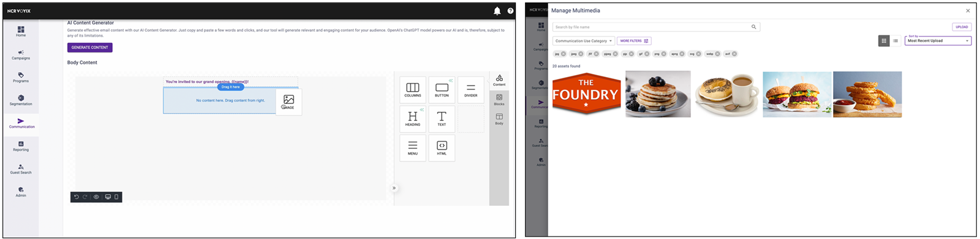The width and height of the screenshot is (980, 239).
Task: Open Admin in the sidebar
Action: 21,191
